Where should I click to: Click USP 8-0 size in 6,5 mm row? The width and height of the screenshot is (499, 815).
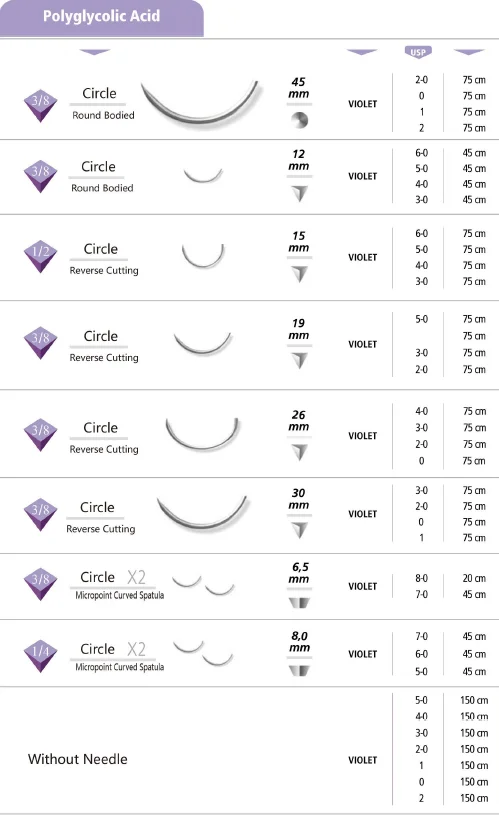click(x=422, y=579)
